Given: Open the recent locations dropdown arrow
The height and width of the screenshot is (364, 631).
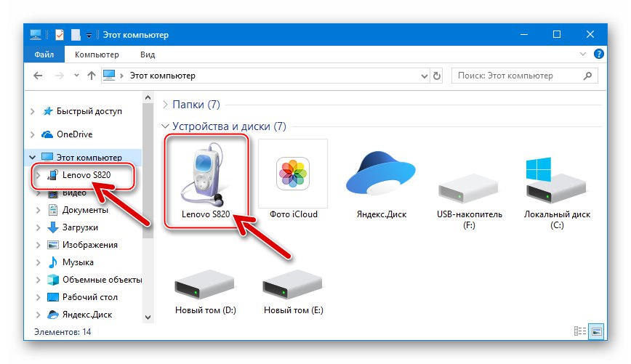Looking at the screenshot, I should [76, 76].
